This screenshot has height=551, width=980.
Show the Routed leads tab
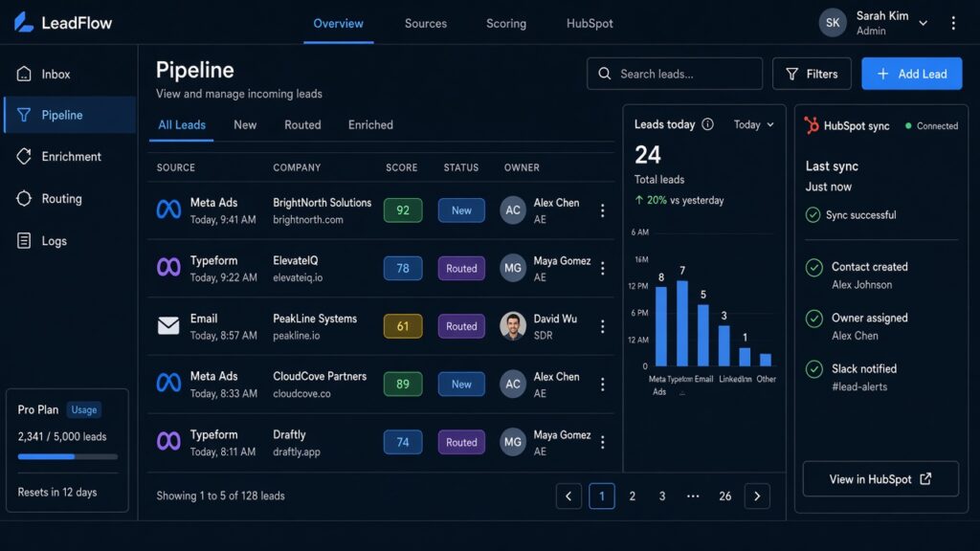(302, 125)
